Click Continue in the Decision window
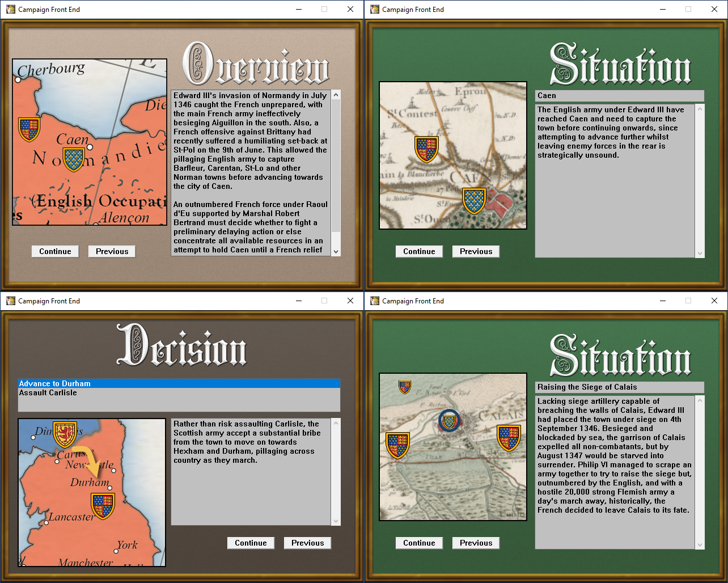 [251, 543]
